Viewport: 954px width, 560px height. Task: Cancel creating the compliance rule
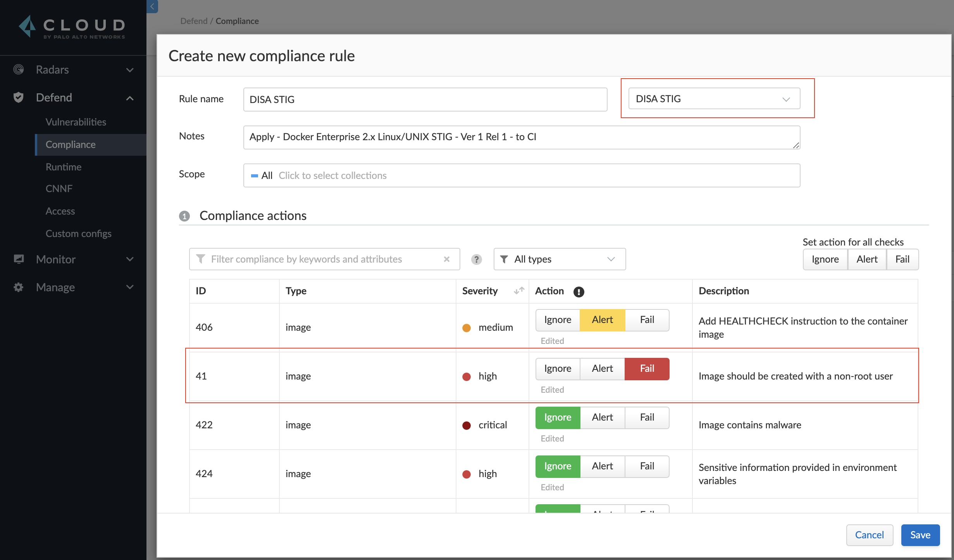(869, 535)
